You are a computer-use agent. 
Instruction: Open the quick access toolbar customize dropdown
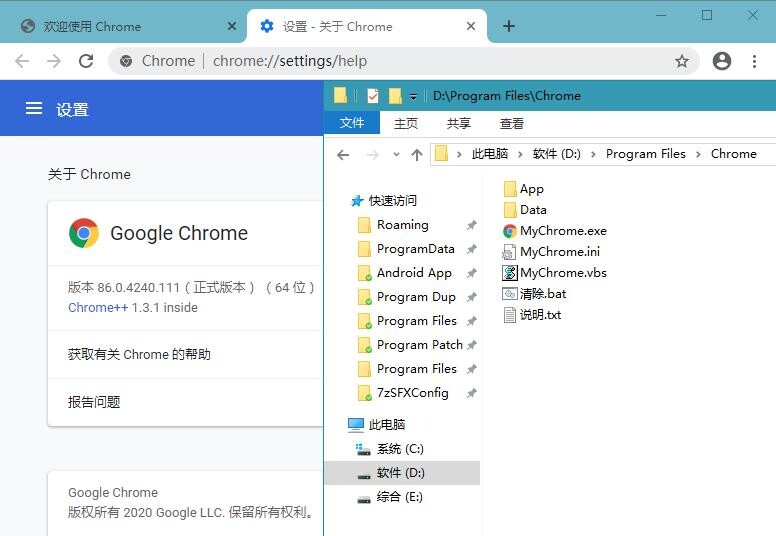413,97
